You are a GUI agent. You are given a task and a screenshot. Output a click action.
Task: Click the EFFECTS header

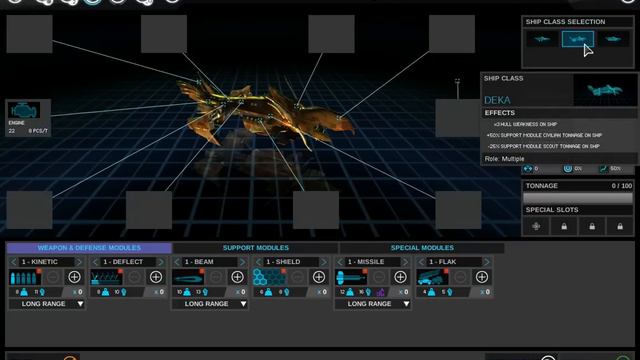[500, 113]
